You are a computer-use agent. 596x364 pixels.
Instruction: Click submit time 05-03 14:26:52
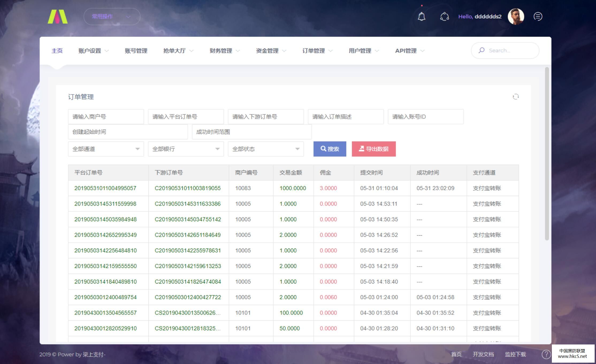pos(379,235)
